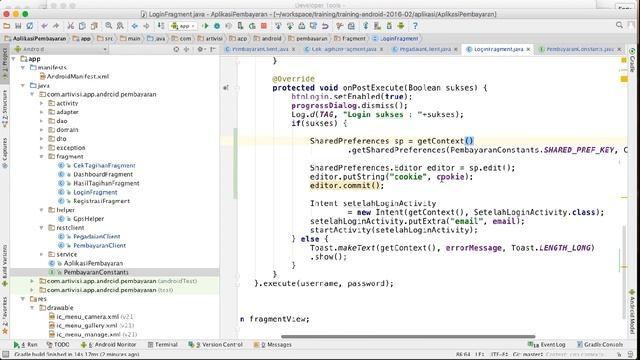
Task: Expand the activity package
Action: tap(42, 103)
